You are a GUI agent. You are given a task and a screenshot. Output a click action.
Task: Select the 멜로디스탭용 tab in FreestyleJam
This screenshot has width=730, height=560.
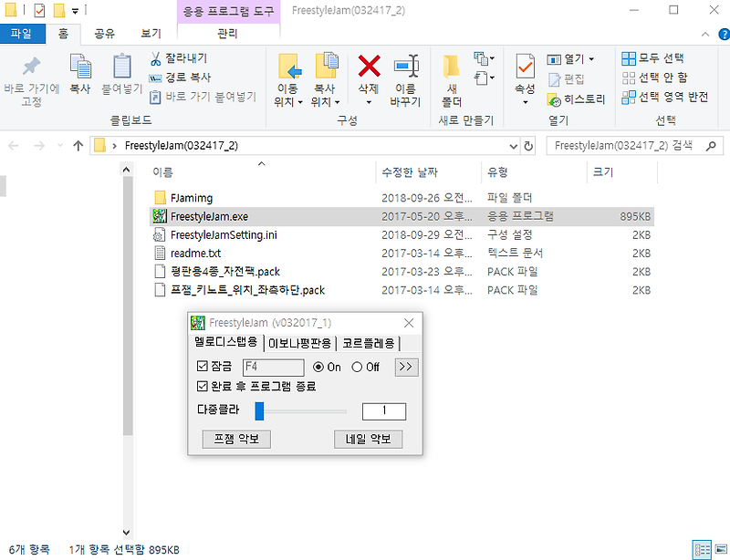(x=225, y=342)
